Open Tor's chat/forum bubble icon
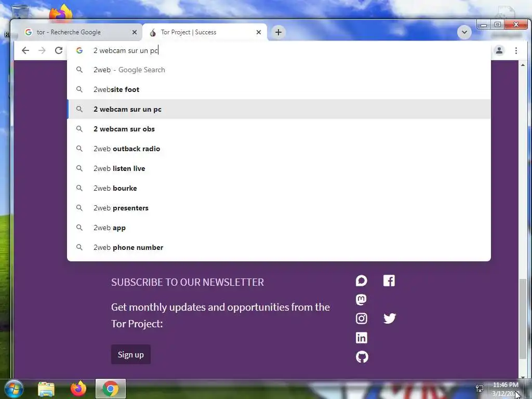 pos(362,281)
